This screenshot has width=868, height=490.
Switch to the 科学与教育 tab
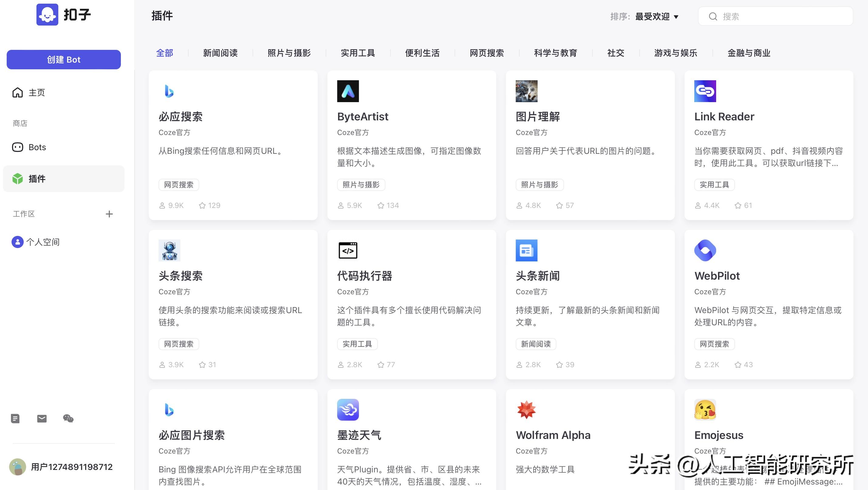[556, 53]
